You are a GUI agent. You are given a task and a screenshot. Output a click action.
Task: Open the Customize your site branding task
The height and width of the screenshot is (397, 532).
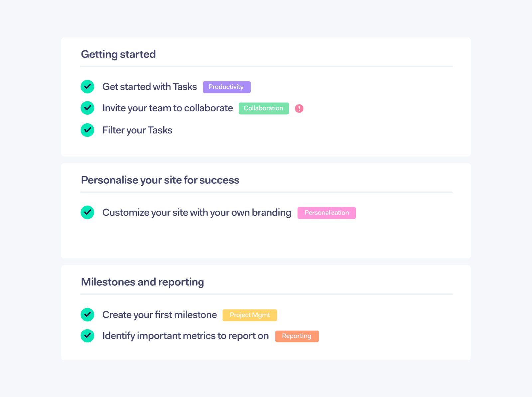pos(197,212)
